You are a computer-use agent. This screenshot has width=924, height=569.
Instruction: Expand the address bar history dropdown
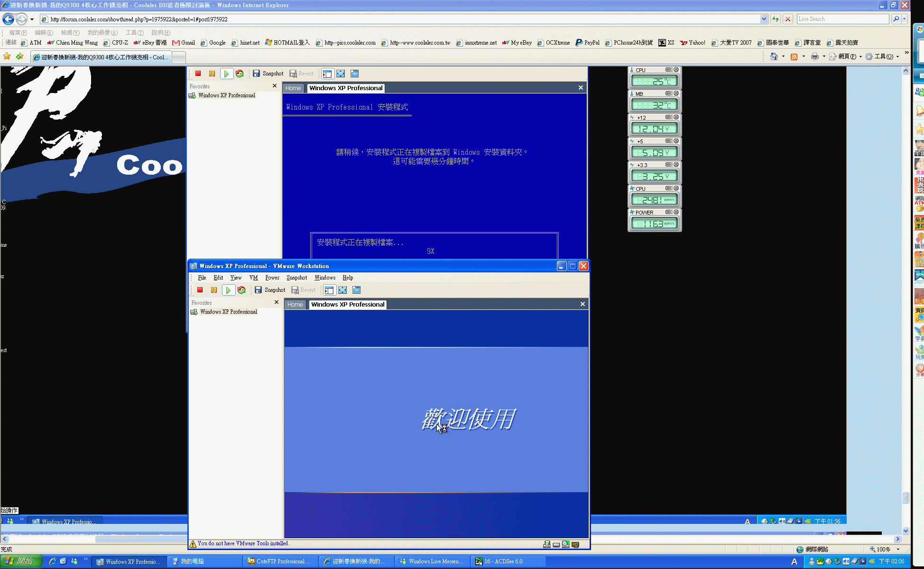pyautogui.click(x=764, y=19)
